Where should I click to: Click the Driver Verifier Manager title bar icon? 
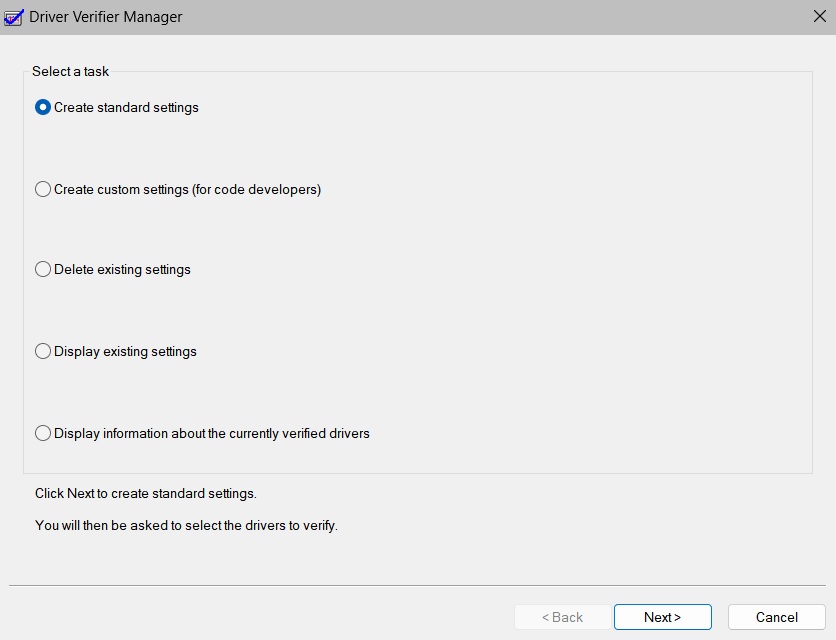click(x=13, y=16)
